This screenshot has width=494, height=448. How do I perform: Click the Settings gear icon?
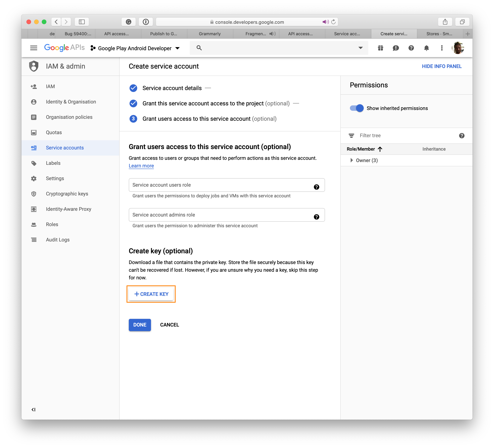[x=34, y=178]
